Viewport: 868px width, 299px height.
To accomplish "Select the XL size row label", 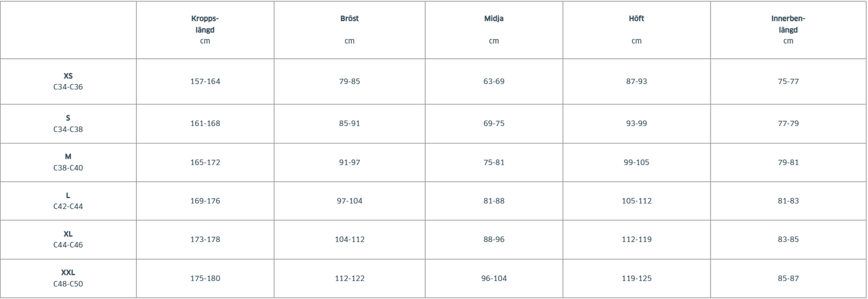I will 68,239.
